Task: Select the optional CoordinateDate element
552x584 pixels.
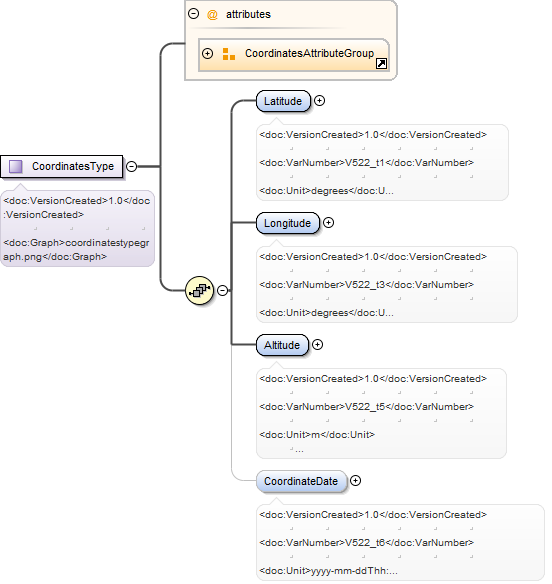Action: coord(301,481)
